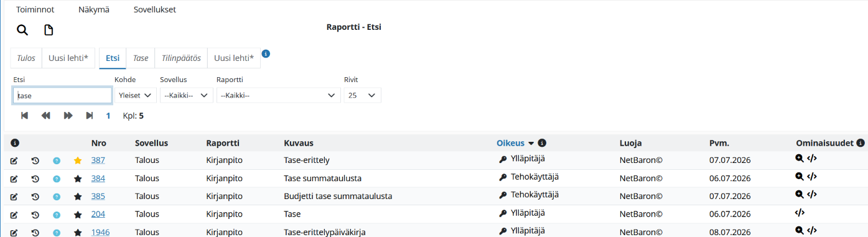Toggle favorite star for report 384
This screenshot has width=868, height=237.
pyautogui.click(x=78, y=179)
